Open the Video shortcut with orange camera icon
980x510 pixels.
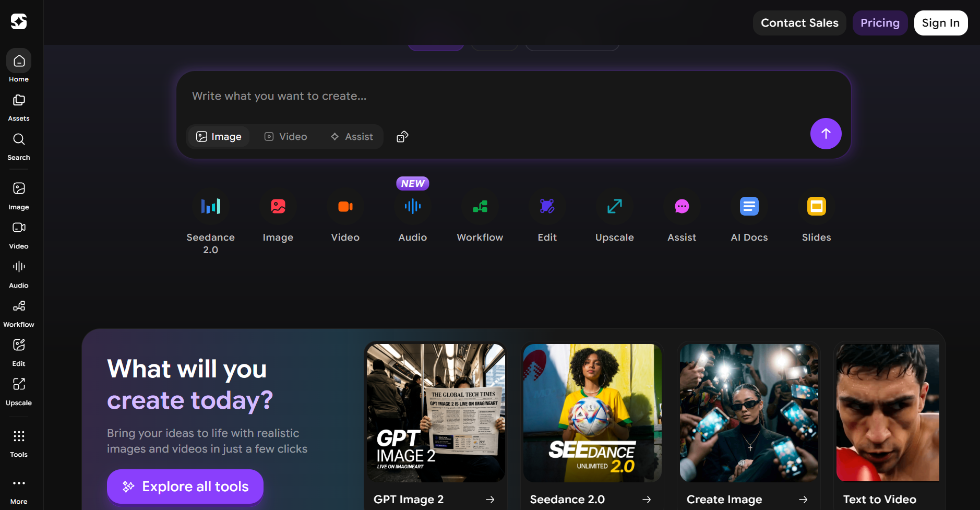click(x=345, y=216)
